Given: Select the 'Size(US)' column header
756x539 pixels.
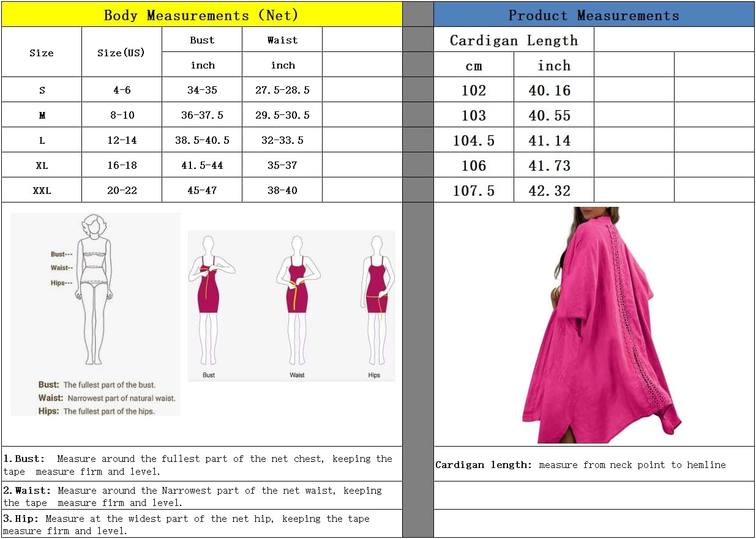Looking at the screenshot, I should [121, 53].
